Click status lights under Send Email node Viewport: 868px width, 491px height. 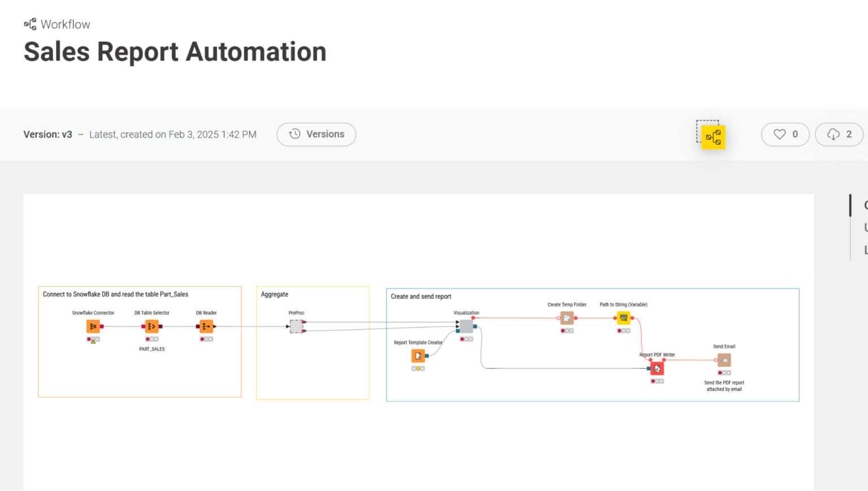tap(724, 373)
